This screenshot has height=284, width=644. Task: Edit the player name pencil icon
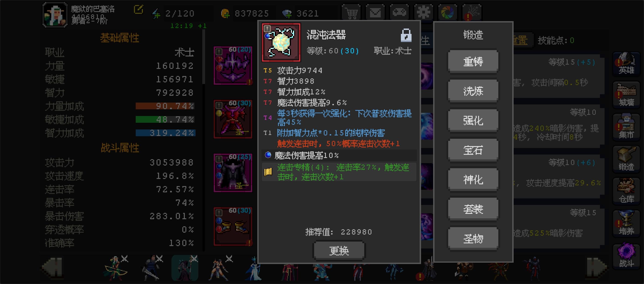138,10
